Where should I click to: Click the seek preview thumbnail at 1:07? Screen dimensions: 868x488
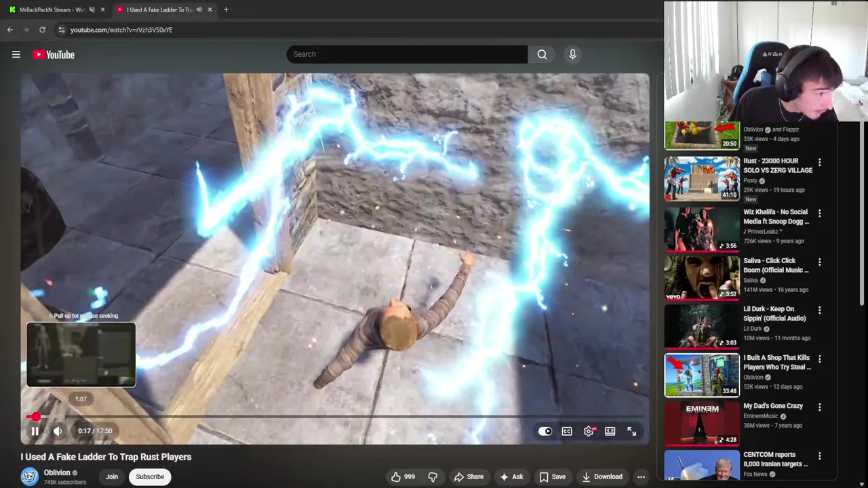click(81, 354)
